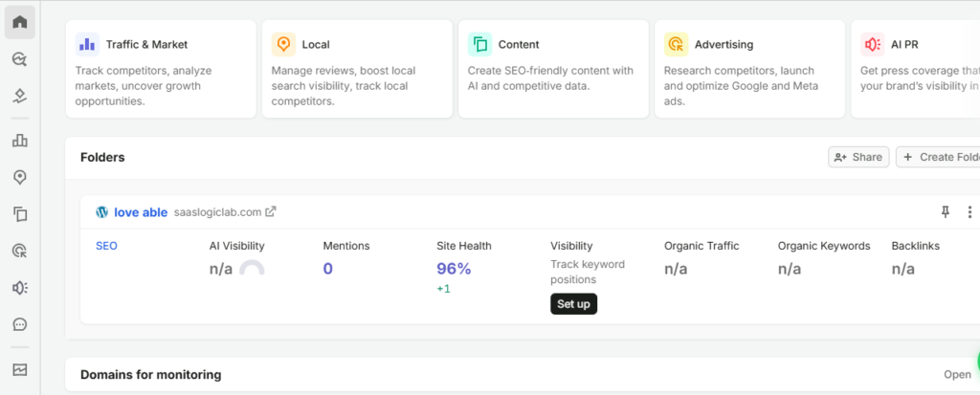
Task: Click the Share button in Folders
Action: (858, 157)
